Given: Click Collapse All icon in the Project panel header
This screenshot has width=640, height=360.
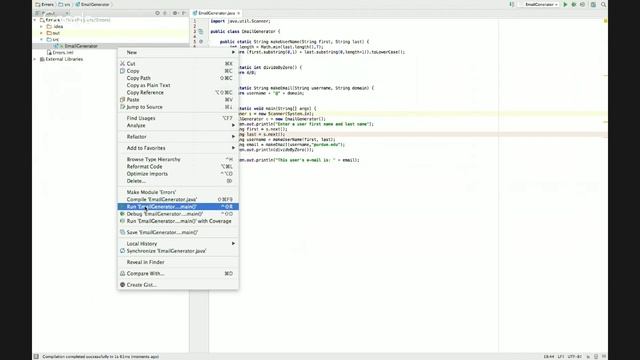Looking at the screenshot, I should (x=165, y=13).
